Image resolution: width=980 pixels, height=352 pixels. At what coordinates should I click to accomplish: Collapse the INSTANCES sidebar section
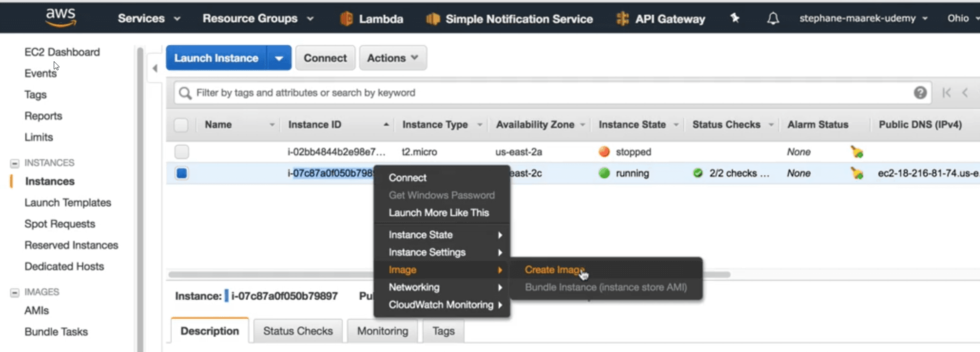click(x=15, y=163)
